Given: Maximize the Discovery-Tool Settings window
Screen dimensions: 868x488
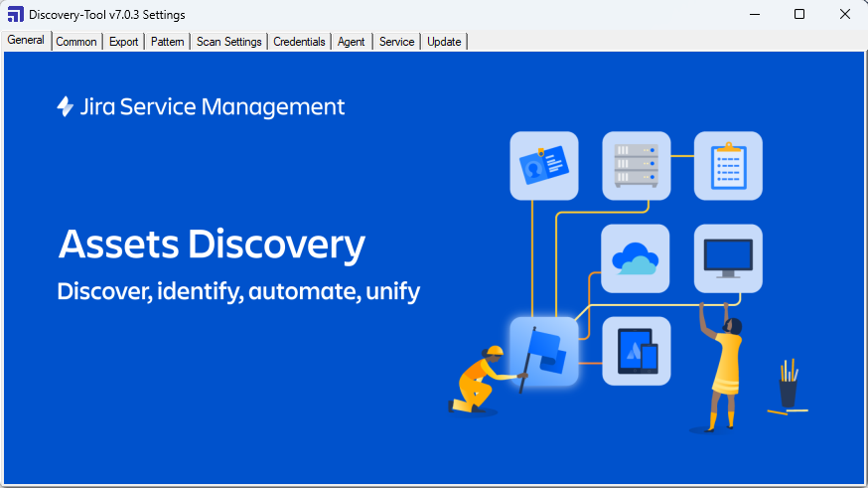Looking at the screenshot, I should (799, 15).
